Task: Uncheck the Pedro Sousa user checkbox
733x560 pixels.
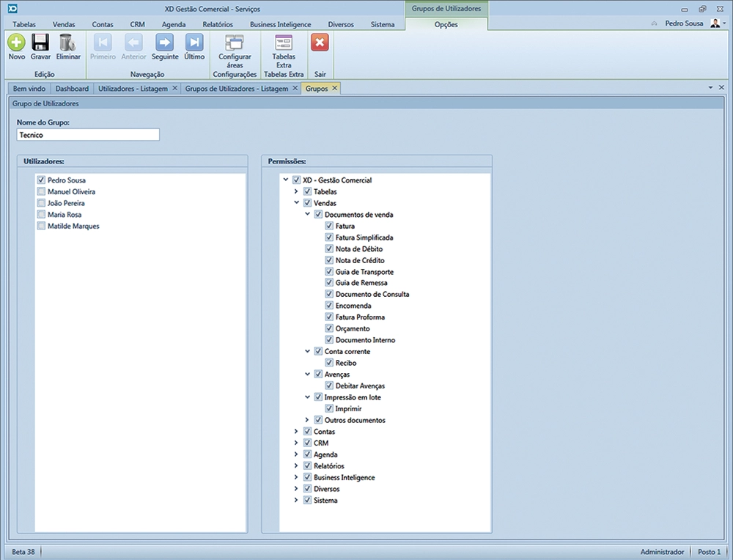Action: [x=41, y=180]
